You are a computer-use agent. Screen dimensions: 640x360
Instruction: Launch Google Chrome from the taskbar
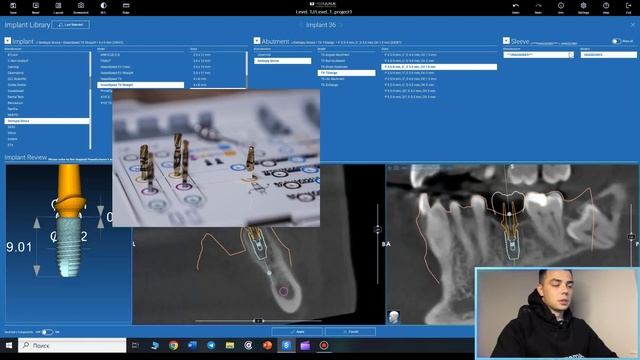click(x=173, y=345)
